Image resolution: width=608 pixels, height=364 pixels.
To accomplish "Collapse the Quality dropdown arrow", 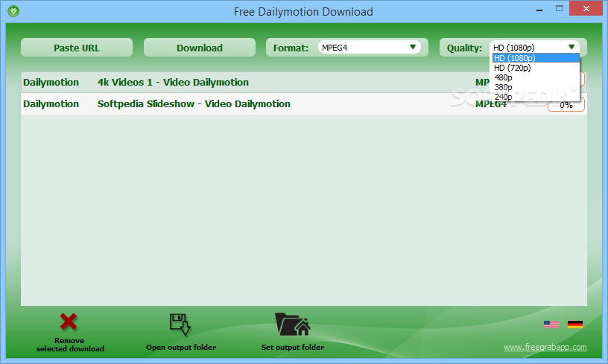I will click(571, 47).
